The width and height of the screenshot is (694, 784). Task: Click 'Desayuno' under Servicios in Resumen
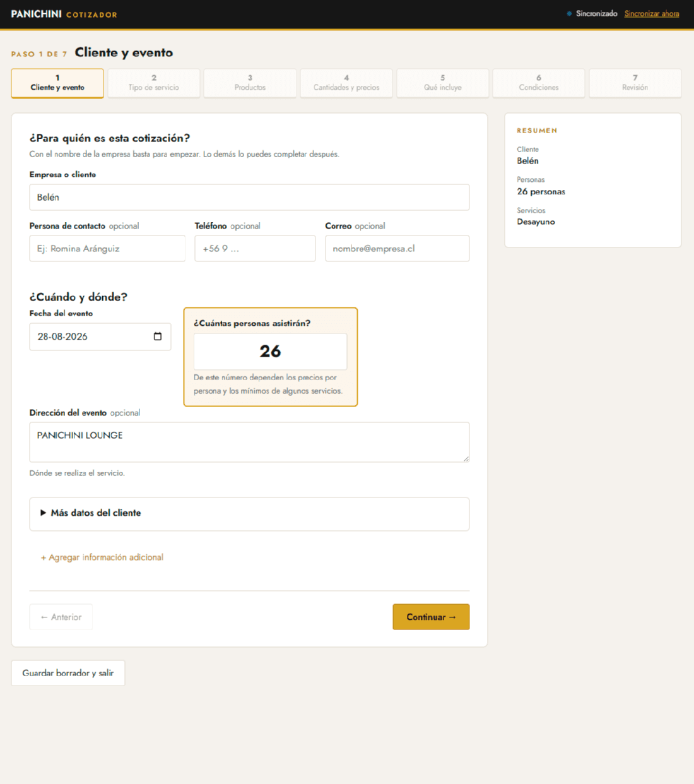click(536, 222)
